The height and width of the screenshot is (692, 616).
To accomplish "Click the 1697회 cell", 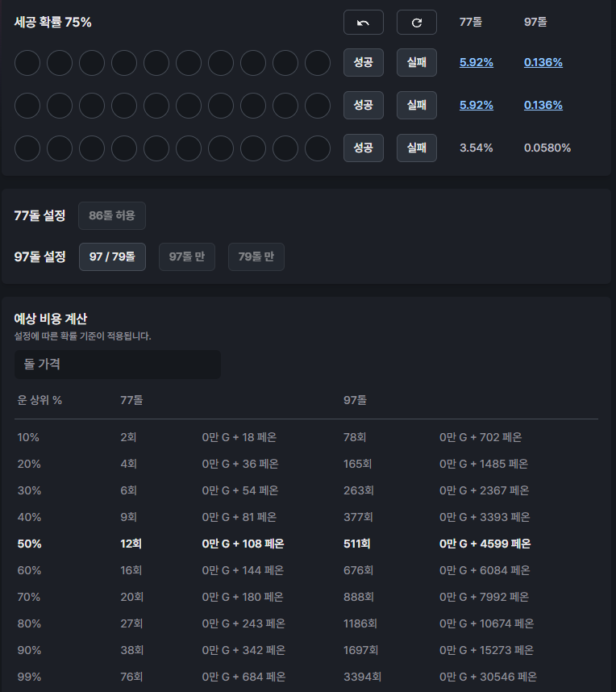I will [x=361, y=650].
